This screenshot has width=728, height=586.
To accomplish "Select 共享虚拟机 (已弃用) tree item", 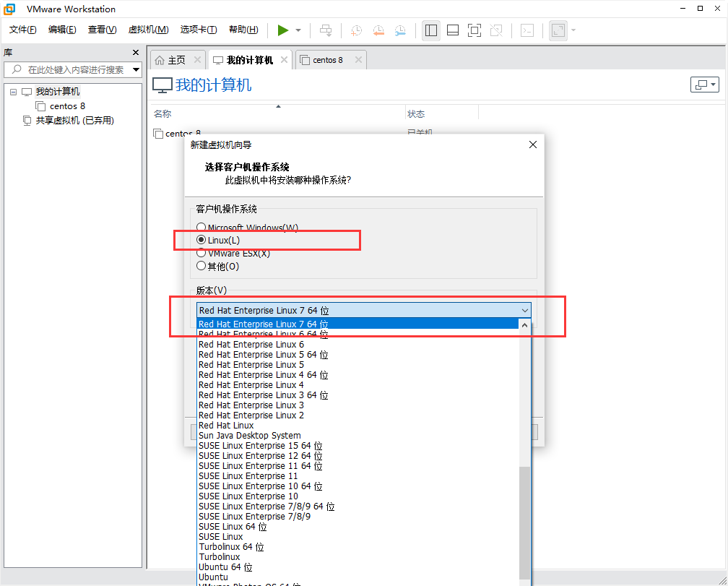I will point(75,121).
